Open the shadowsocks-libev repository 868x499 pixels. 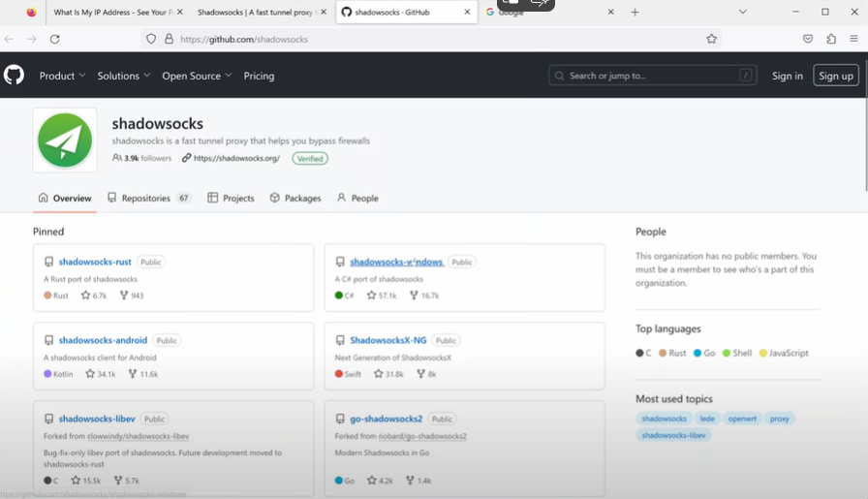pyautogui.click(x=97, y=419)
